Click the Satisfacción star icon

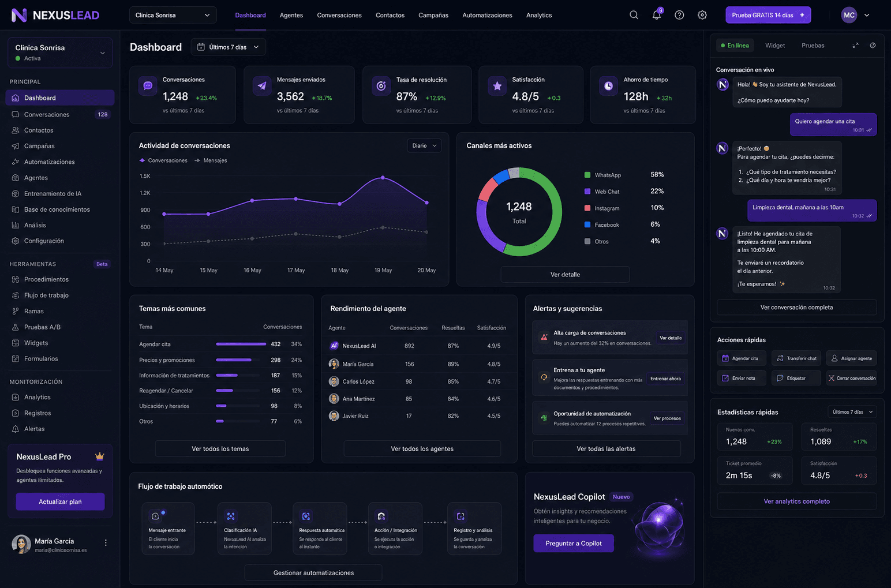click(x=497, y=85)
